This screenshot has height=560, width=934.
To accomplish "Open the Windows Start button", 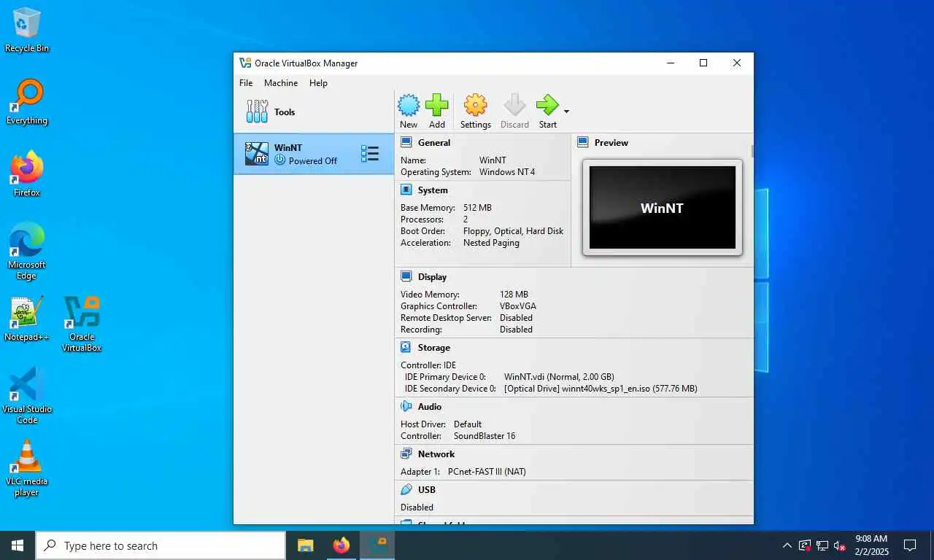I will coord(18,545).
